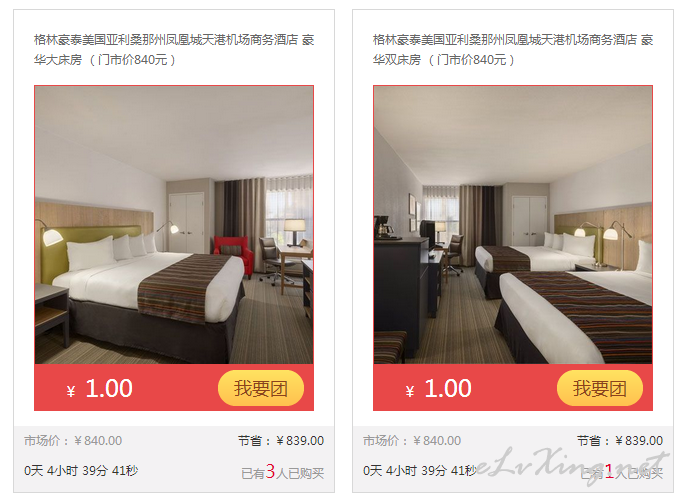Open the 豪华双床房 hotel title link

[513, 49]
